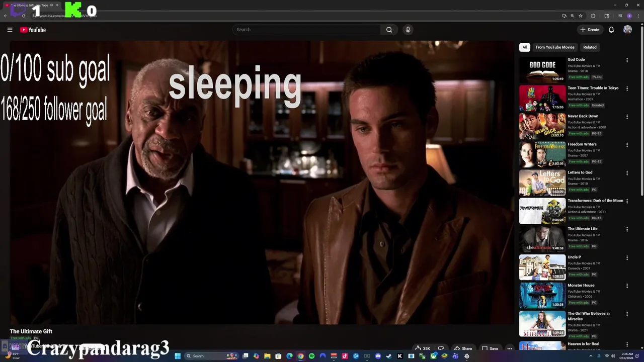The height and width of the screenshot is (362, 644).
Task: Open options for Transformers: Dark of the Moon
Action: point(627,201)
